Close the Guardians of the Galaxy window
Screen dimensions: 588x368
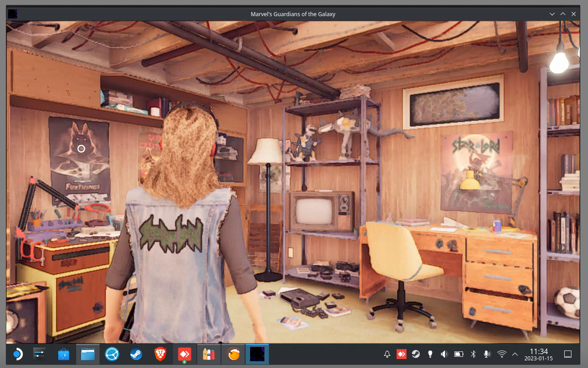[574, 14]
